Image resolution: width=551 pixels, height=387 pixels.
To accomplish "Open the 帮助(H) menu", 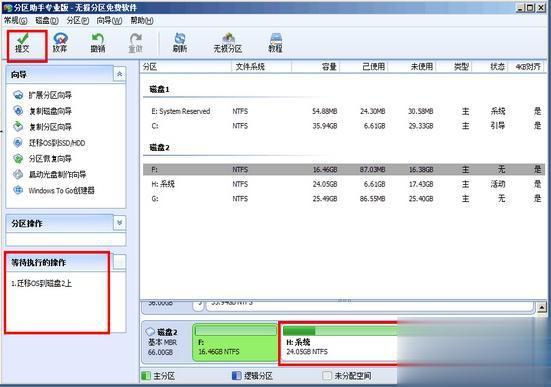I will point(142,21).
